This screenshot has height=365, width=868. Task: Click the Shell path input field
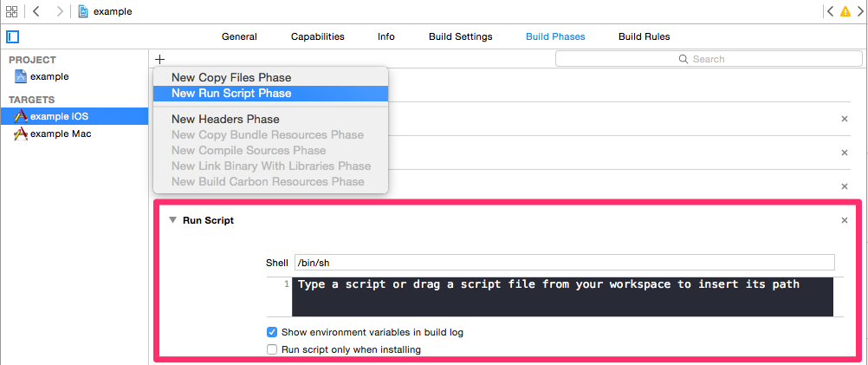coord(564,262)
